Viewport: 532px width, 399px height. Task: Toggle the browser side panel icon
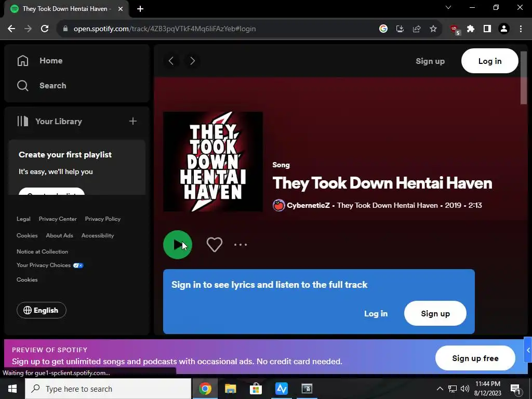487,29
